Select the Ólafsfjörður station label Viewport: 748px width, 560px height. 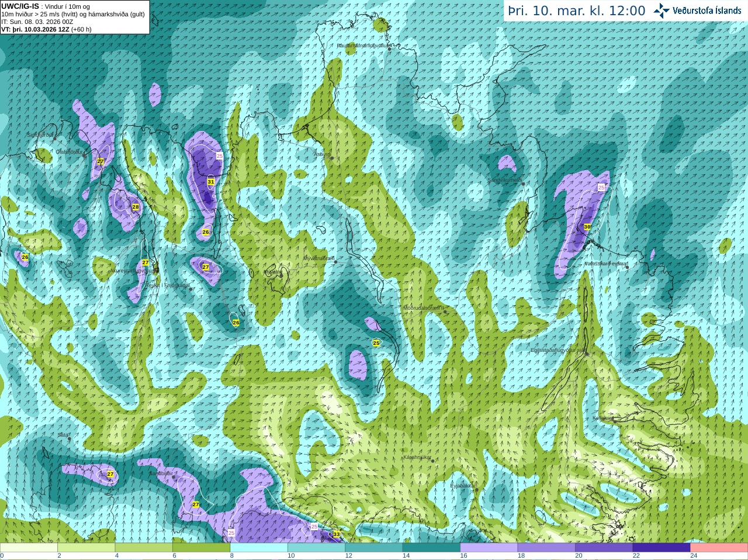70,152
